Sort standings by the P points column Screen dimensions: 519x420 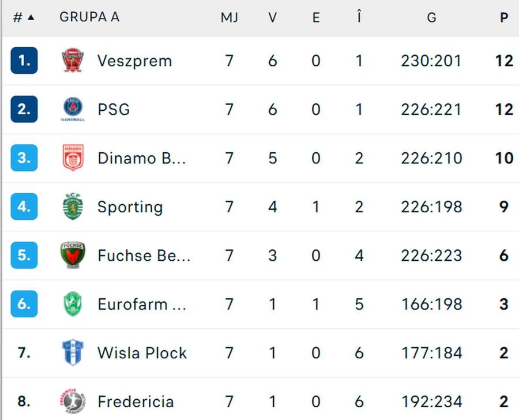(x=504, y=17)
